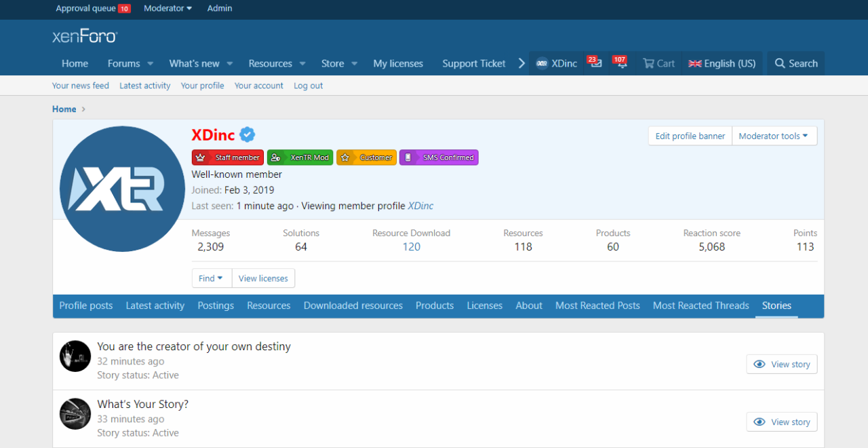This screenshot has height=448, width=868.
Task: Select the Stories tab
Action: (776, 305)
